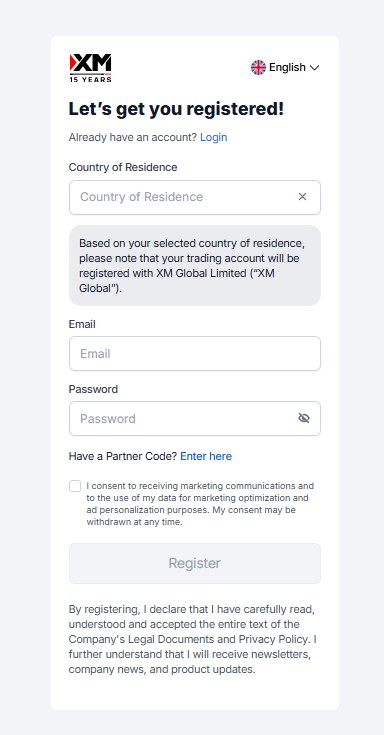Click the Privacy Policy text in disclaimer
This screenshot has width=384, height=735.
click(273, 639)
